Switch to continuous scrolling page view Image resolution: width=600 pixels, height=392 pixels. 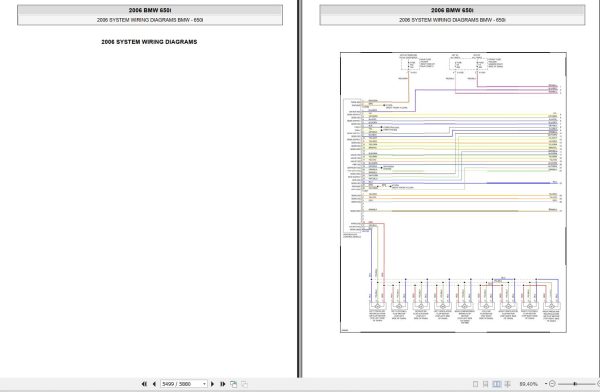click(x=486, y=384)
